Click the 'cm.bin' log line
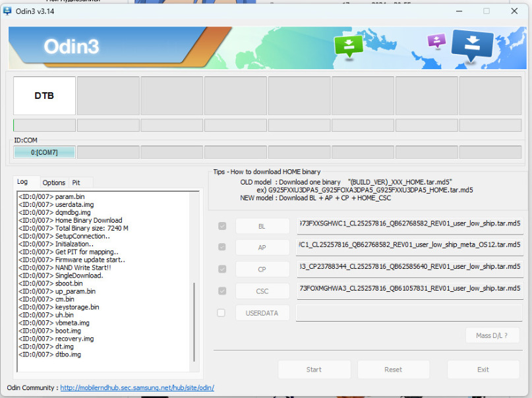Image resolution: width=532 pixels, height=398 pixels. pyautogui.click(x=46, y=299)
